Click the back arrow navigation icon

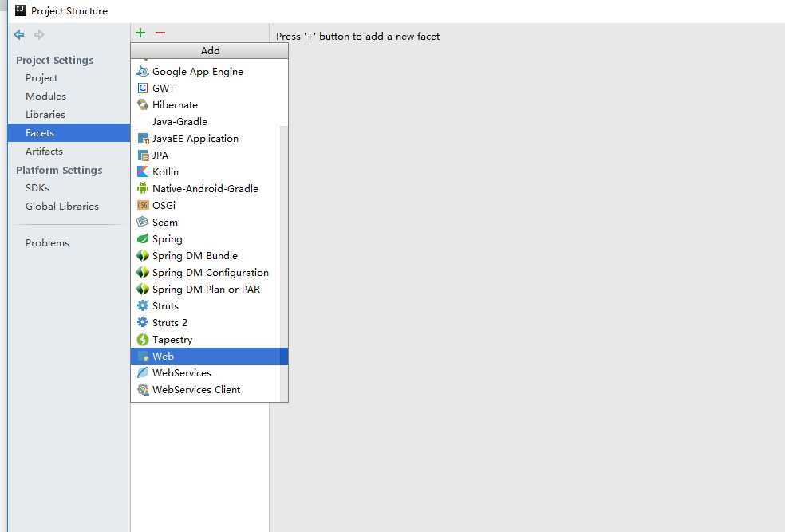coord(19,34)
